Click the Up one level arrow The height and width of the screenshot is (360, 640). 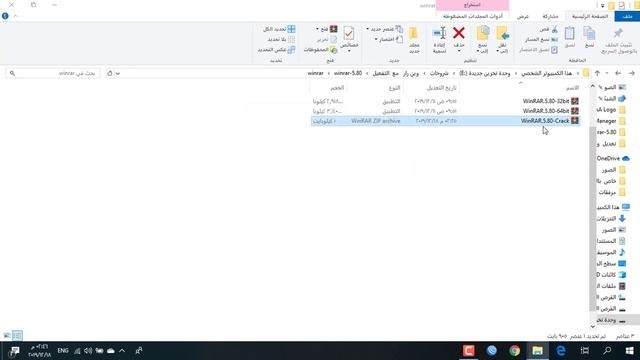(x=598, y=73)
